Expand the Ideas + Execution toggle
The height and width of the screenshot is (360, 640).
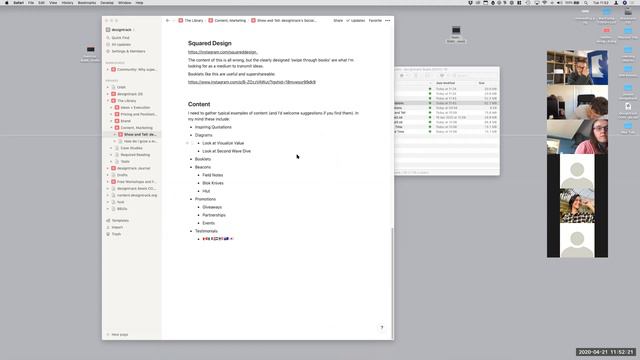111,108
